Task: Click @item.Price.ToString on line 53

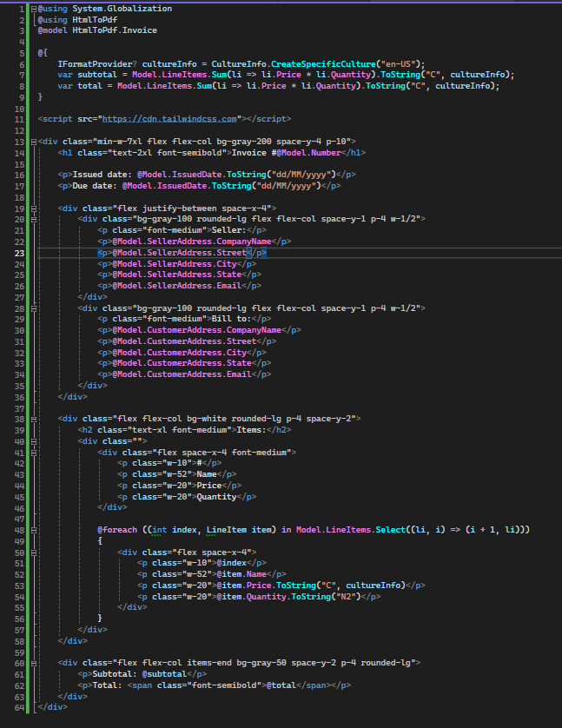Action: (x=267, y=586)
